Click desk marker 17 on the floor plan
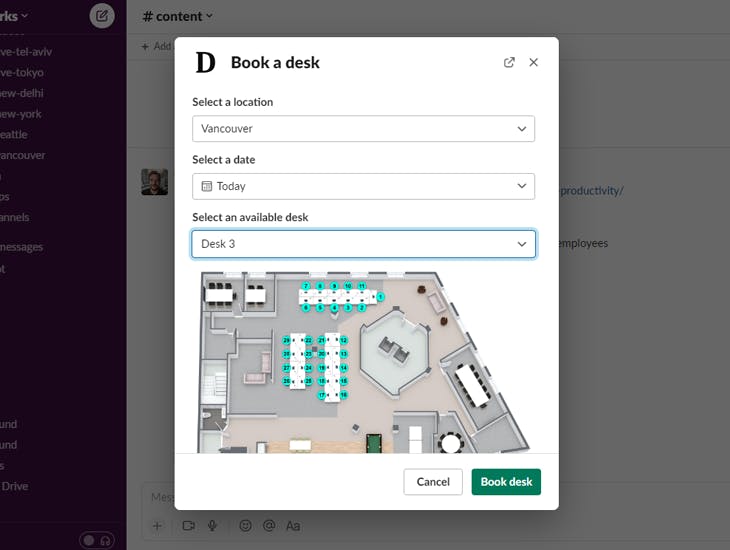This screenshot has width=730, height=550. pyautogui.click(x=321, y=395)
